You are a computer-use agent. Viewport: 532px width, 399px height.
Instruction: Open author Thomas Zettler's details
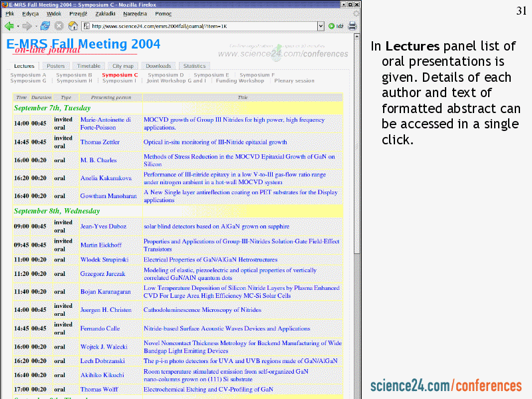(x=100, y=142)
